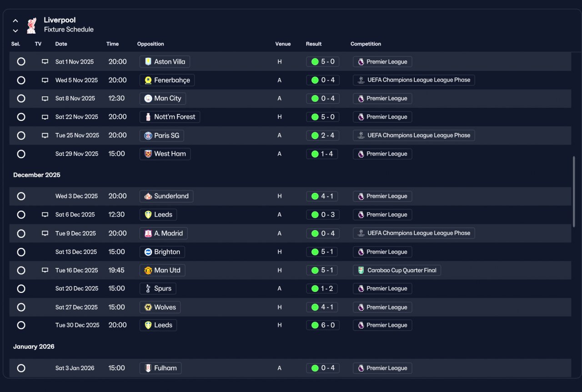This screenshot has height=392, width=582.
Task: Click the Man Utd club badge
Action: pos(148,270)
